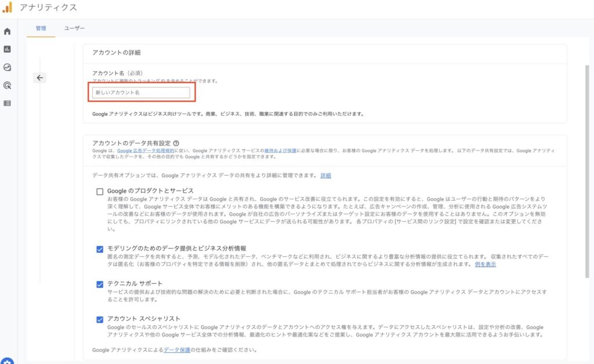The height and width of the screenshot is (364, 594).
Task: Click the テクニカル サポート label text
Action: tap(135, 283)
